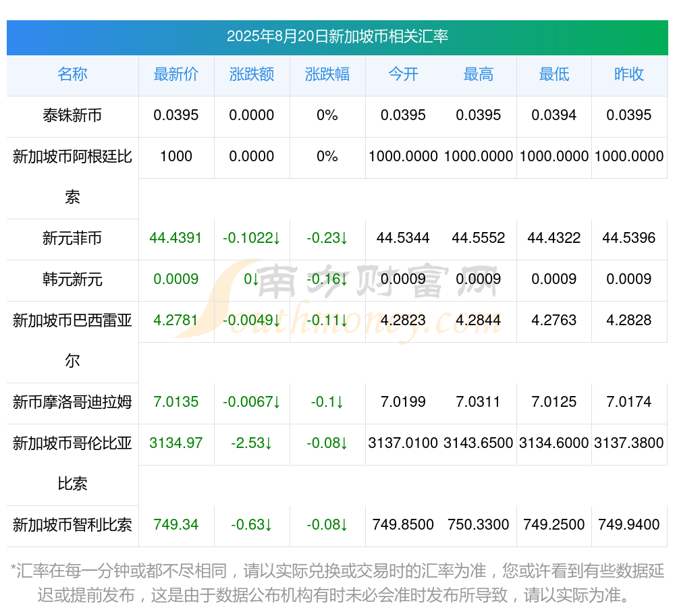Click low value 44.4322
This screenshot has height=616, width=675.
pos(554,238)
